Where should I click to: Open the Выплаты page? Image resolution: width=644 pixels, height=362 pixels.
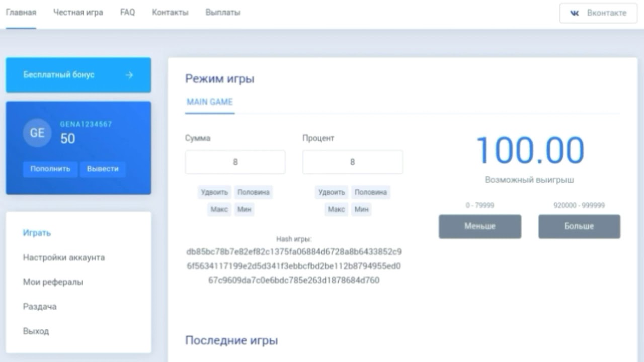tap(223, 13)
